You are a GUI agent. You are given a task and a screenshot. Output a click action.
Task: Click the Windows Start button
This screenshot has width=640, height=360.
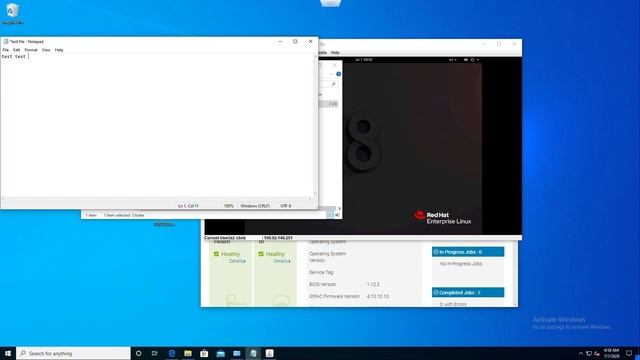(8, 353)
